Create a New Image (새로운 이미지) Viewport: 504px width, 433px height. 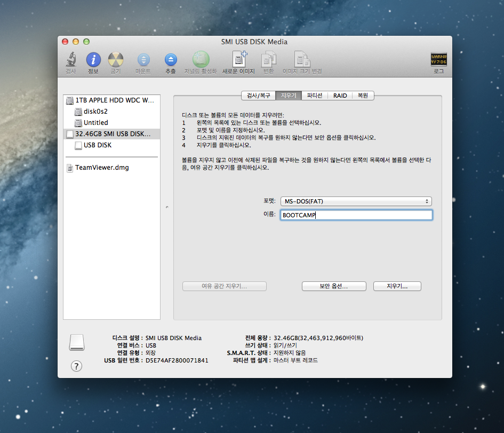(239, 59)
